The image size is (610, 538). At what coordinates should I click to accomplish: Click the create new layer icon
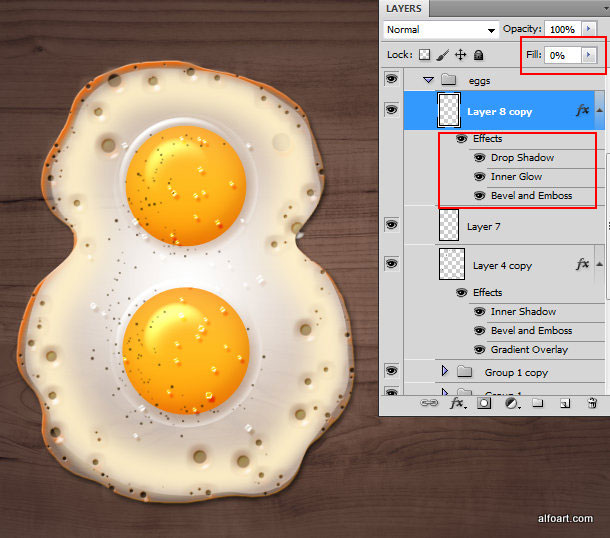click(x=564, y=403)
